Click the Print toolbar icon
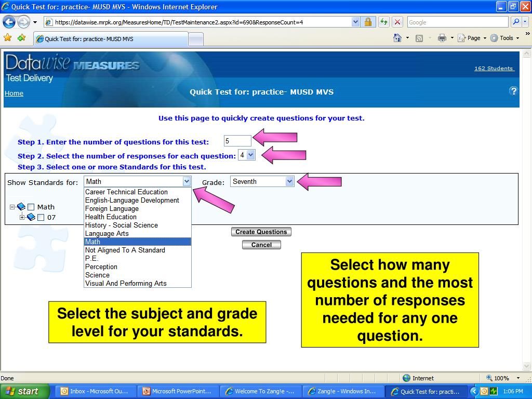This screenshot has height=399, width=532. pos(442,38)
